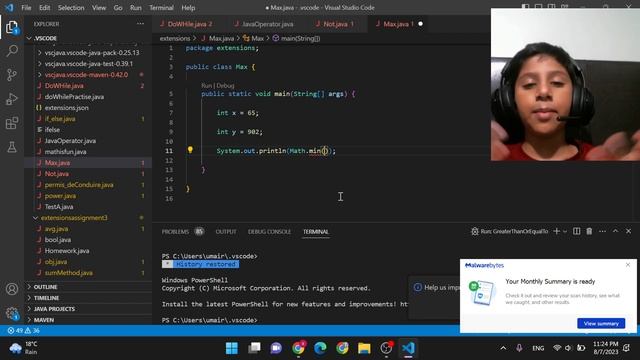The height and width of the screenshot is (360, 640).
Task: Open the Help menu
Action: point(188,8)
